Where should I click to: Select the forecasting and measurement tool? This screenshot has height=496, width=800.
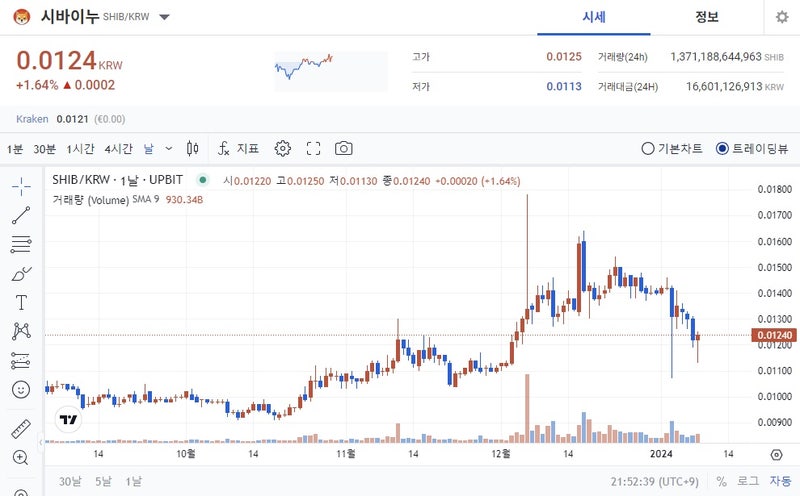pyautogui.click(x=21, y=361)
